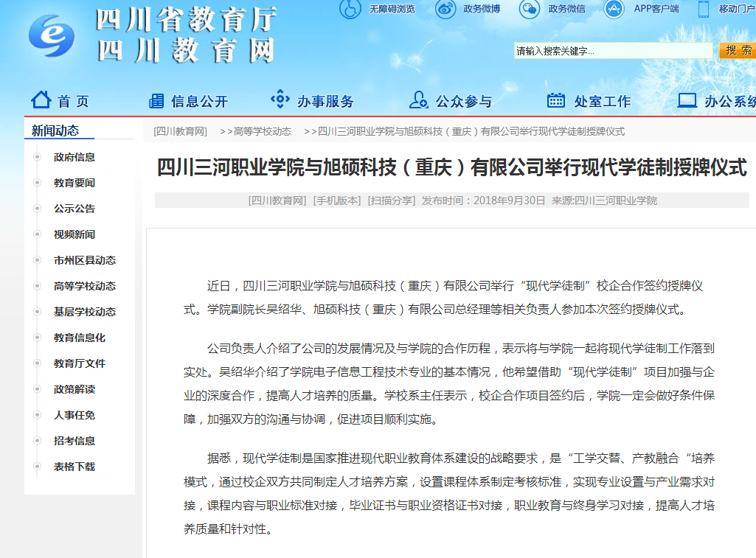Click the 扫描分享 scan share link

pyautogui.click(x=392, y=200)
